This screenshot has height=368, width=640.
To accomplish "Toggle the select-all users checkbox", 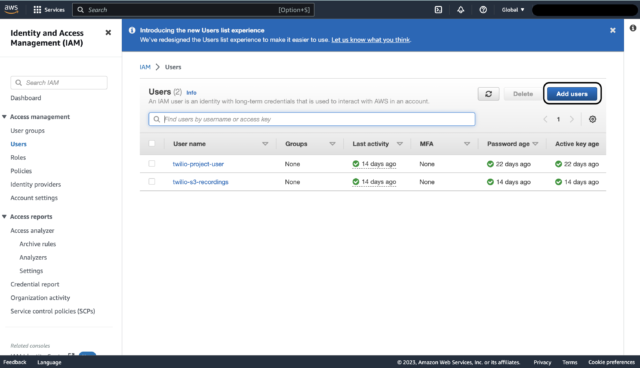I will coord(152,144).
